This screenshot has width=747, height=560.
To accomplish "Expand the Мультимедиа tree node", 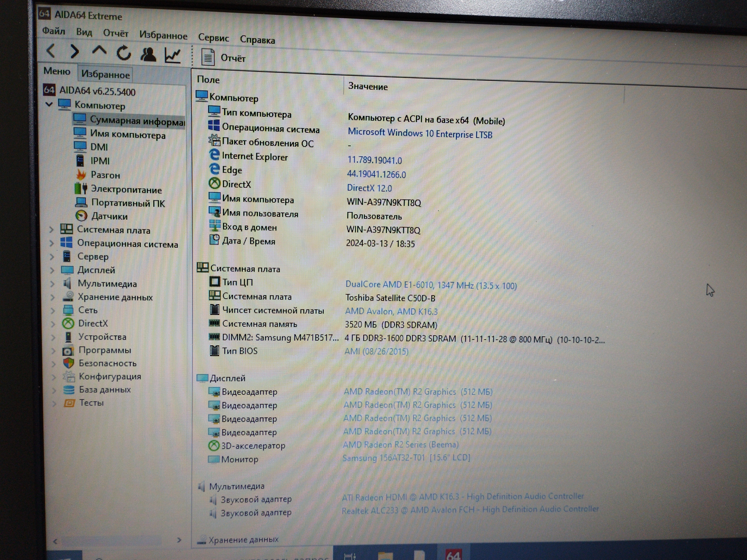I will (53, 284).
